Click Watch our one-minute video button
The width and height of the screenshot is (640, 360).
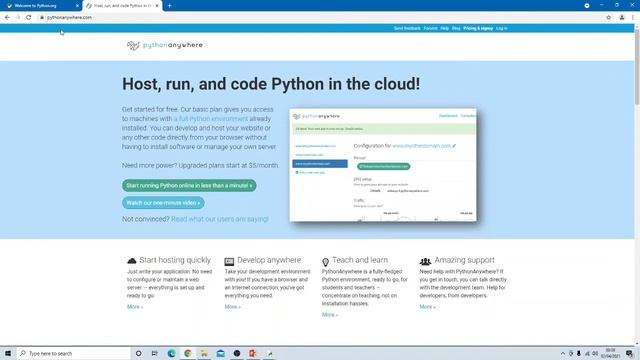click(x=163, y=203)
